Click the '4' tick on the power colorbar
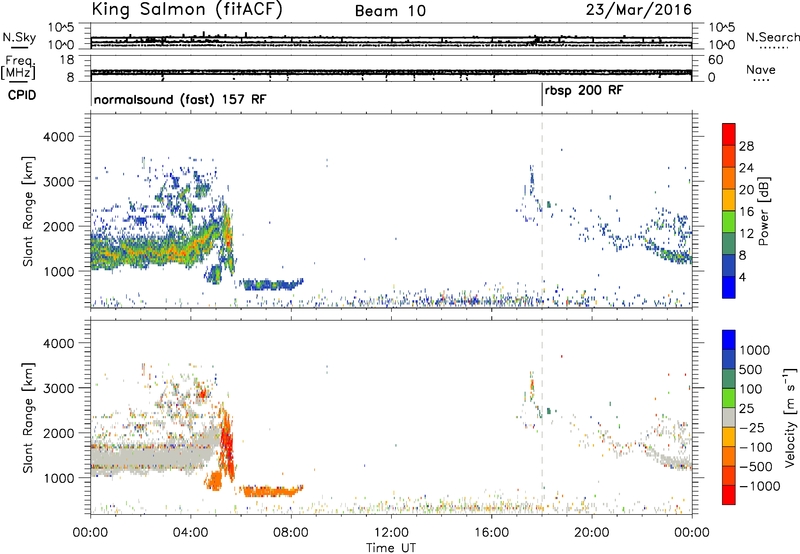The height and width of the screenshot is (554, 800). (743, 277)
